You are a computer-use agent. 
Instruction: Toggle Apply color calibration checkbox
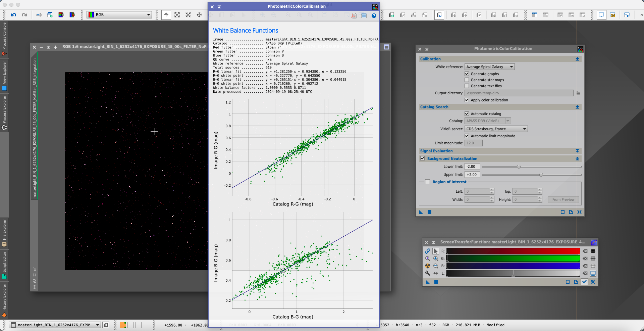[x=467, y=100]
